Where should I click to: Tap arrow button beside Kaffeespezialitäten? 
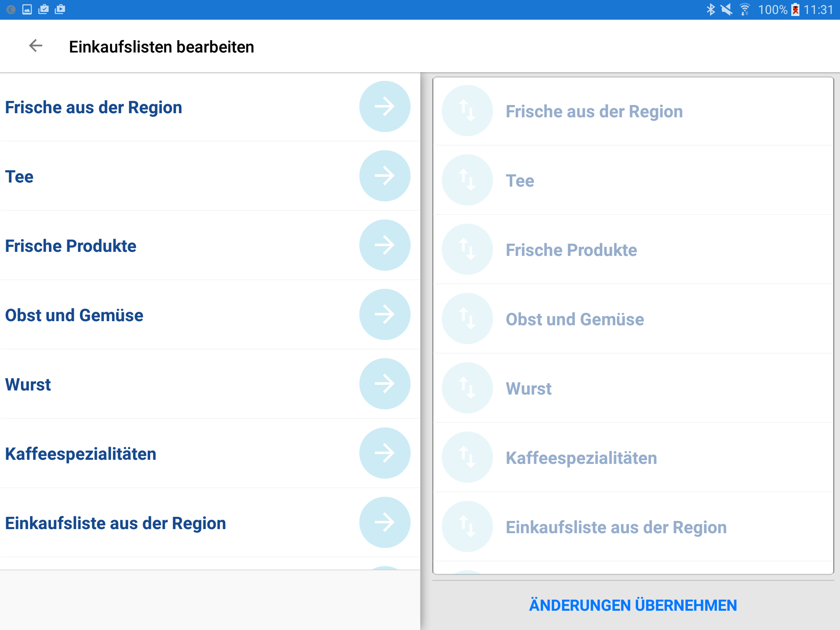coord(384,453)
